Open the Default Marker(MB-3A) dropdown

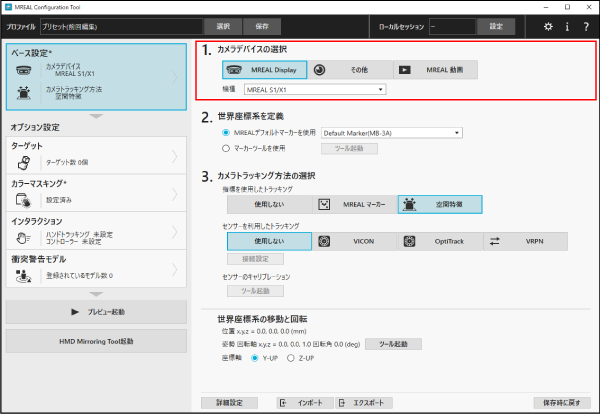pos(392,133)
